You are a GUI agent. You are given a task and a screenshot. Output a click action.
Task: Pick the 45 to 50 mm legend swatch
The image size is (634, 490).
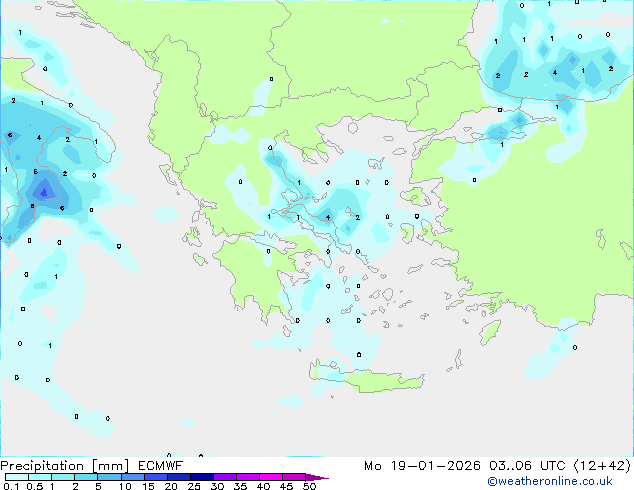click(x=294, y=477)
